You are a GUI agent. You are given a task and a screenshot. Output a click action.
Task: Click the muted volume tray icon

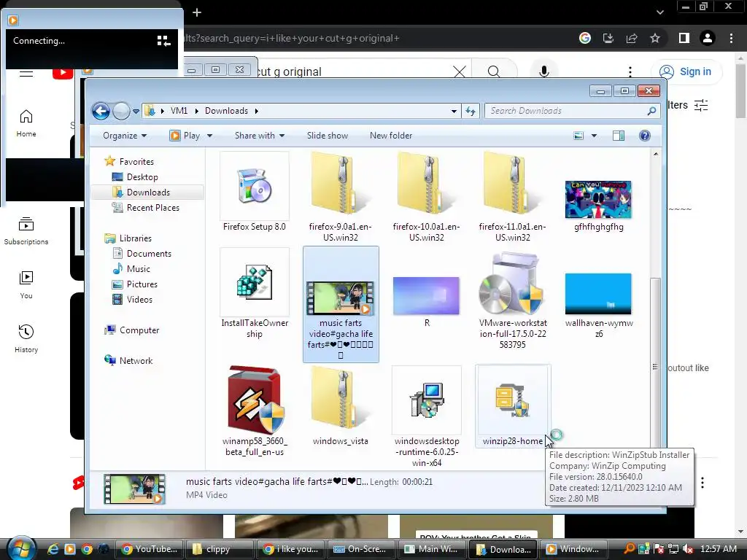pyautogui.click(x=689, y=549)
